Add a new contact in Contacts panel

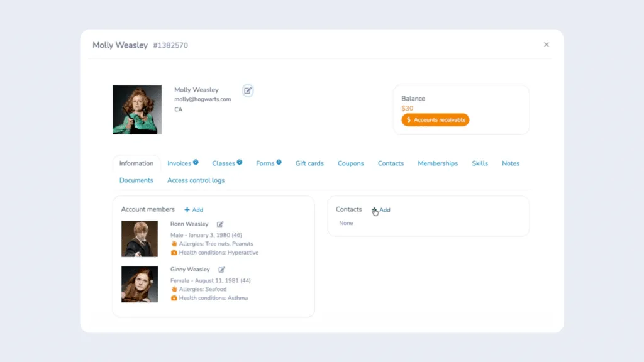click(381, 210)
